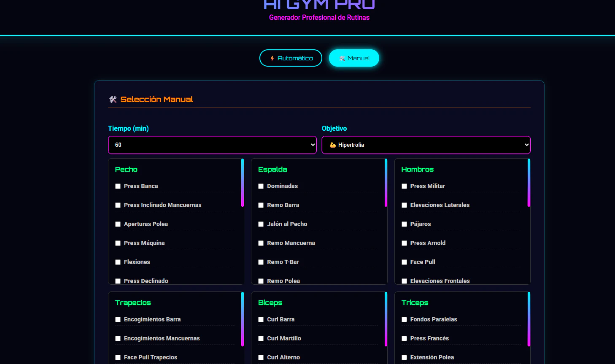Click the Generador Profesional de Rutinas subtitle
615x364 pixels.
click(319, 18)
